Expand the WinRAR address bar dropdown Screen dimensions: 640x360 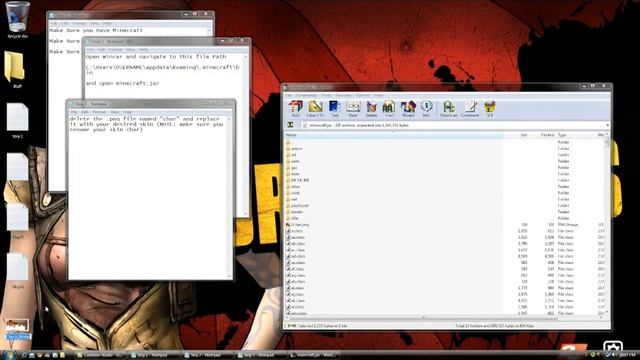(607, 125)
